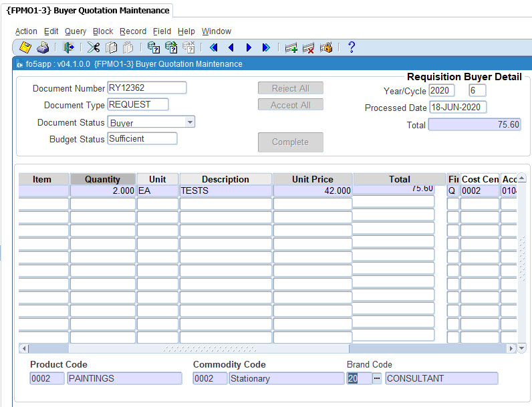Click the Reject All button
532x407 pixels.
(x=290, y=88)
